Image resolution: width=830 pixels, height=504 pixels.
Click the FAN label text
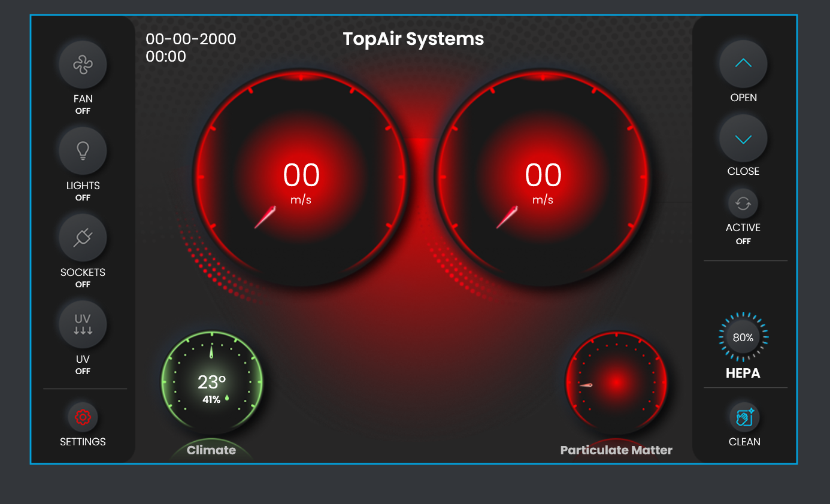point(83,99)
